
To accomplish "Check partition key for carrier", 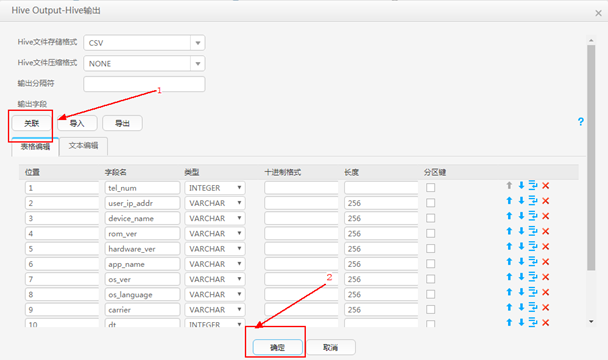I will (x=430, y=309).
